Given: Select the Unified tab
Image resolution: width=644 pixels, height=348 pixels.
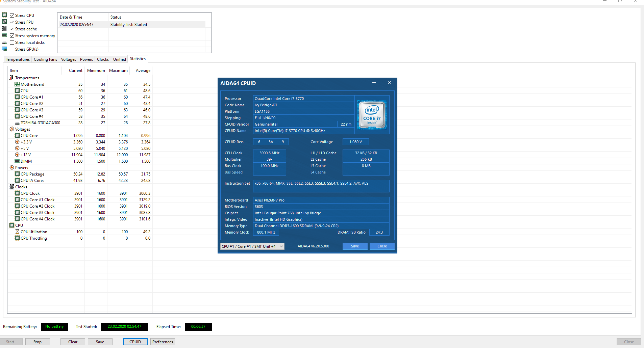Looking at the screenshot, I should pyautogui.click(x=120, y=59).
